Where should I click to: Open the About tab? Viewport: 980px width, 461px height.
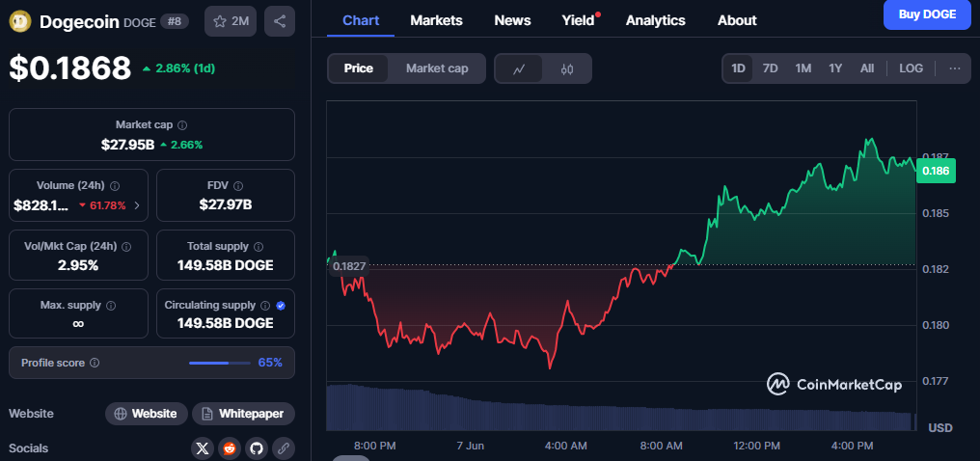click(x=737, y=20)
